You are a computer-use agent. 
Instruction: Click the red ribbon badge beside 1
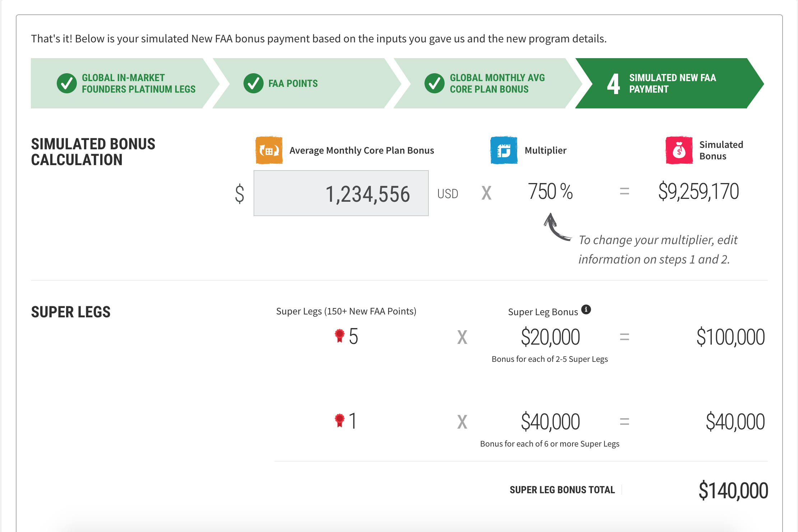(339, 420)
